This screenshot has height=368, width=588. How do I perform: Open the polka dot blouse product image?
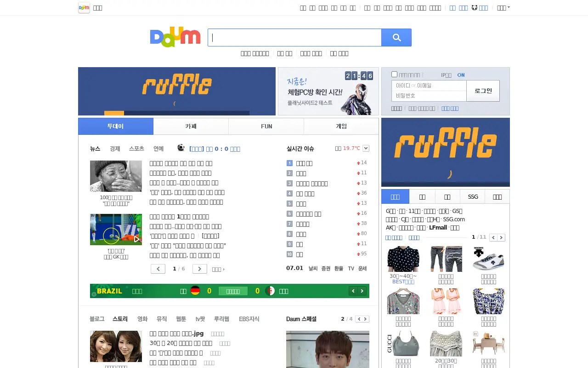pyautogui.click(x=403, y=259)
